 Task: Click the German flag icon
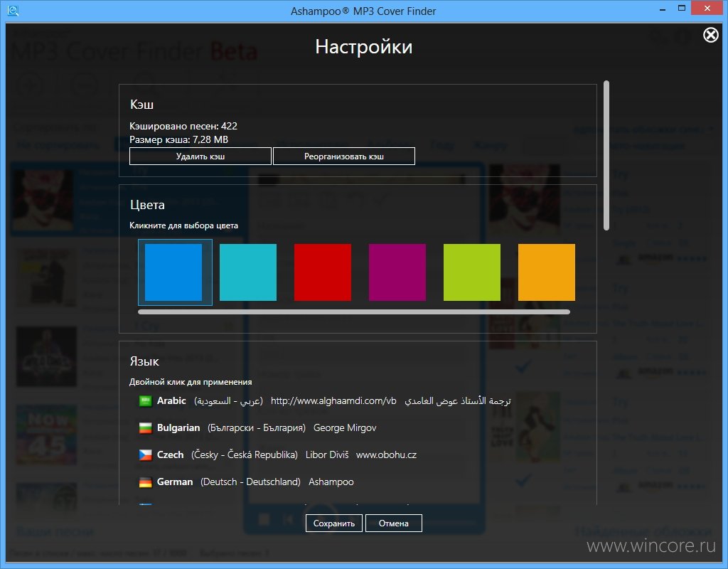coord(145,482)
